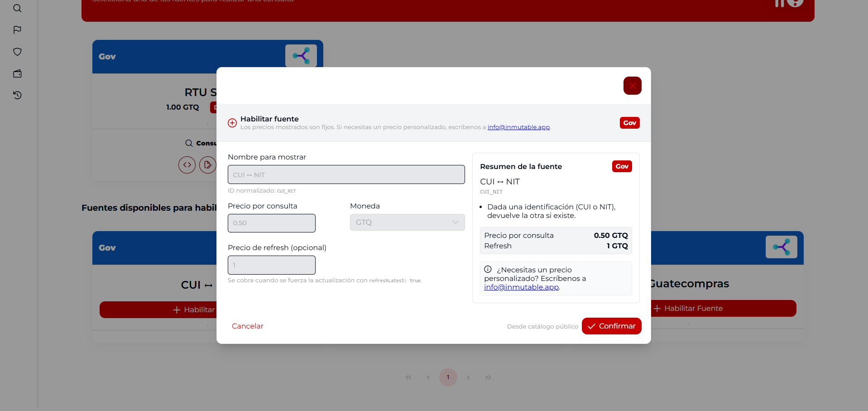The height and width of the screenshot is (411, 868).
Task: Click Habilitar Fuente on Guatecompras card
Action: click(723, 309)
